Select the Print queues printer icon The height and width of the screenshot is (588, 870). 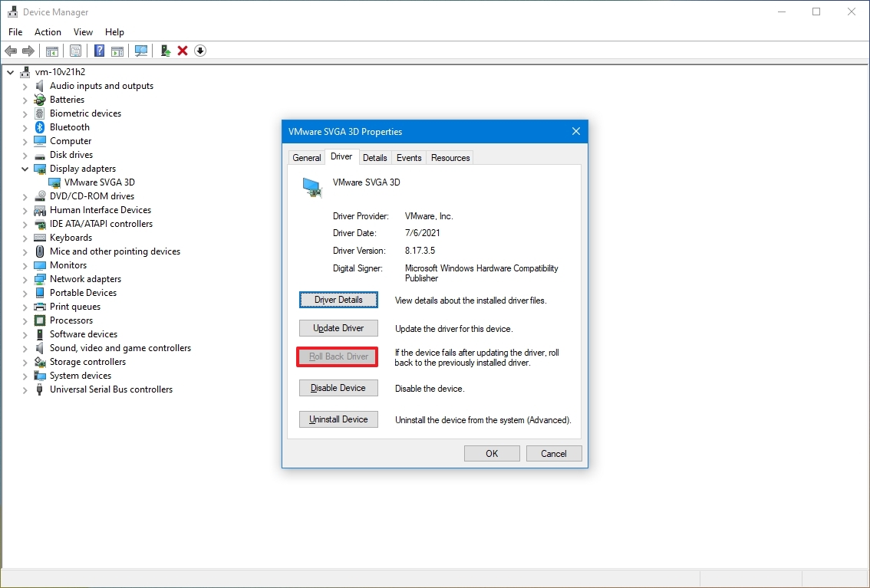(39, 307)
